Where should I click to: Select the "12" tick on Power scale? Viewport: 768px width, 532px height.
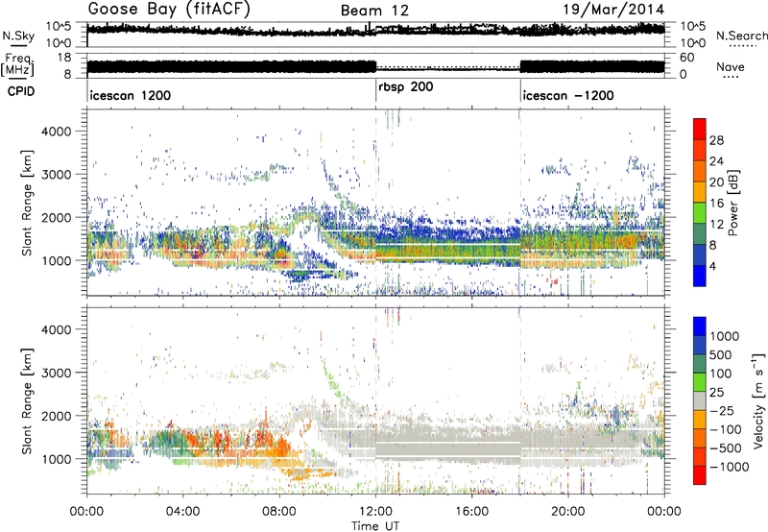[716, 225]
